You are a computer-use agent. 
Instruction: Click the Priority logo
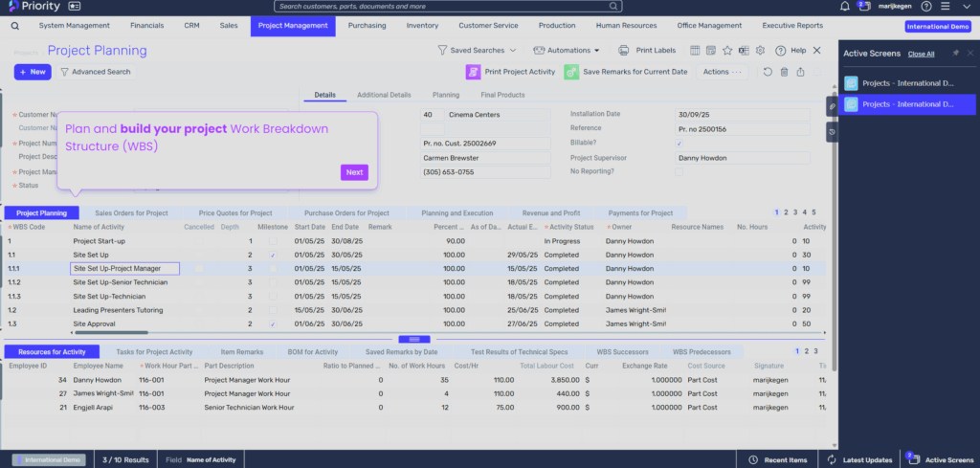(x=34, y=7)
